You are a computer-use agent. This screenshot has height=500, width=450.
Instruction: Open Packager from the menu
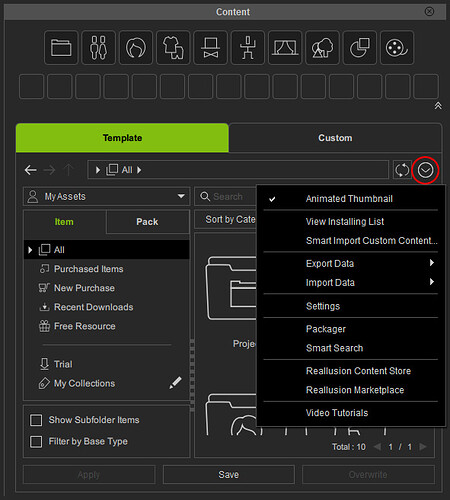point(351,329)
